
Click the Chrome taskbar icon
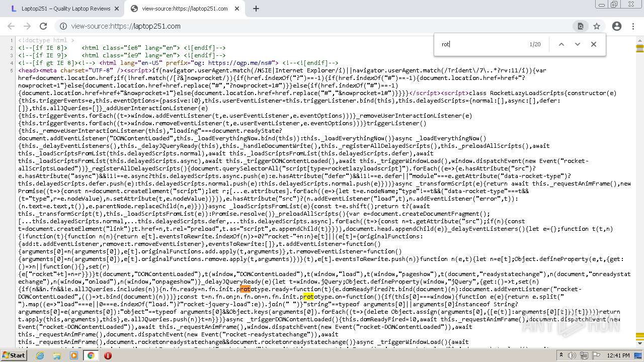coord(91,355)
